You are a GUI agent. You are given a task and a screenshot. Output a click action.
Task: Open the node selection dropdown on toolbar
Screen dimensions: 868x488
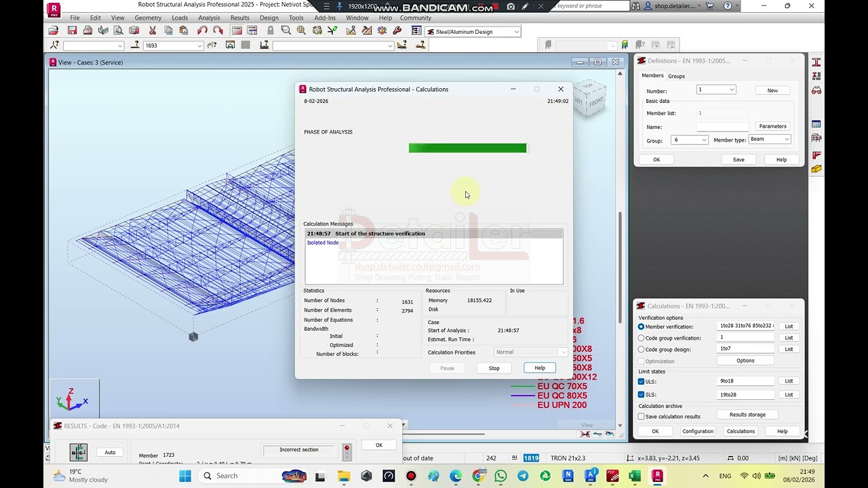(120, 46)
